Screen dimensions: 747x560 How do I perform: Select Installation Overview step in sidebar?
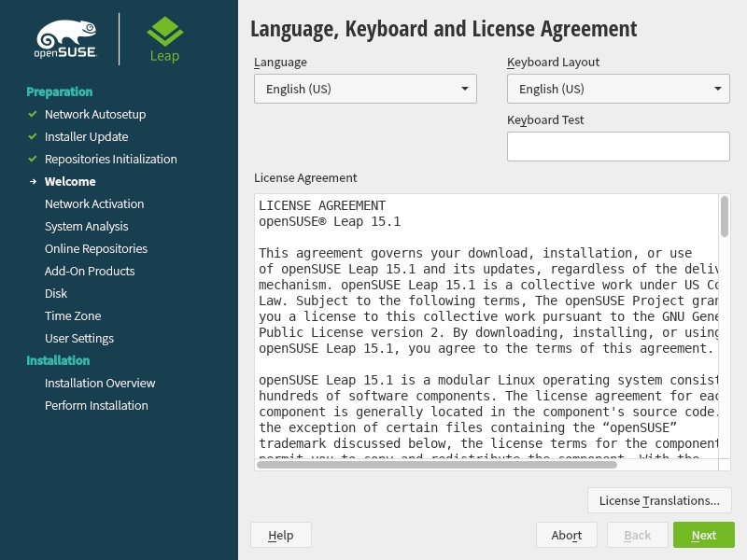[x=100, y=383]
